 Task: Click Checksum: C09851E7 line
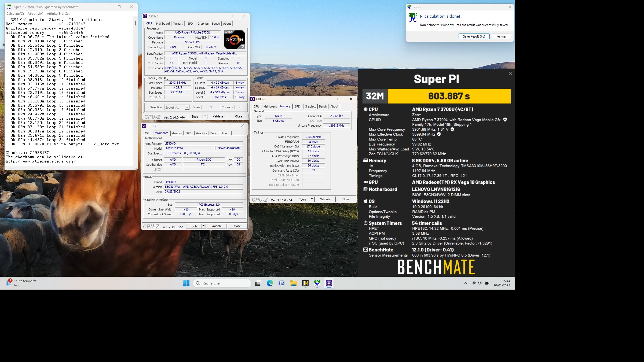[27, 153]
